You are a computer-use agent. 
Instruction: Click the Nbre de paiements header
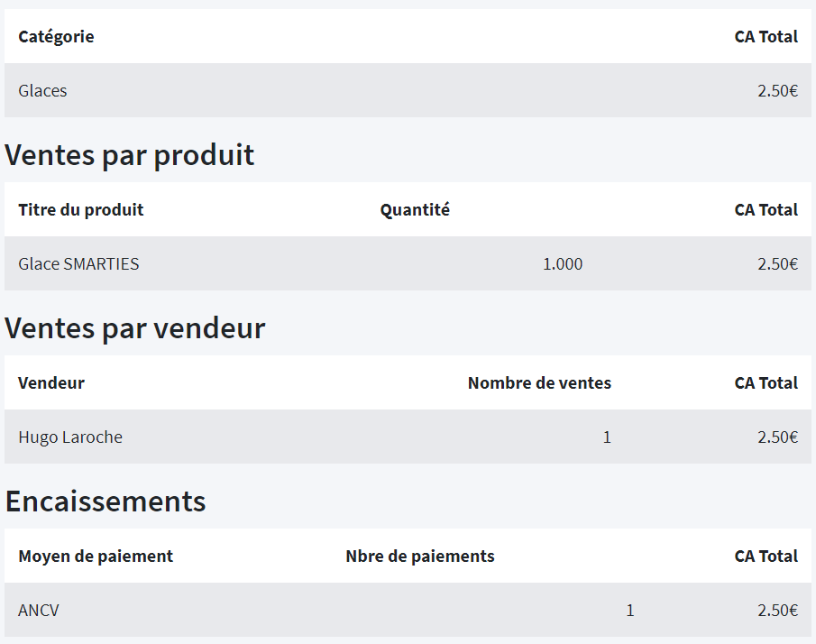click(x=420, y=556)
